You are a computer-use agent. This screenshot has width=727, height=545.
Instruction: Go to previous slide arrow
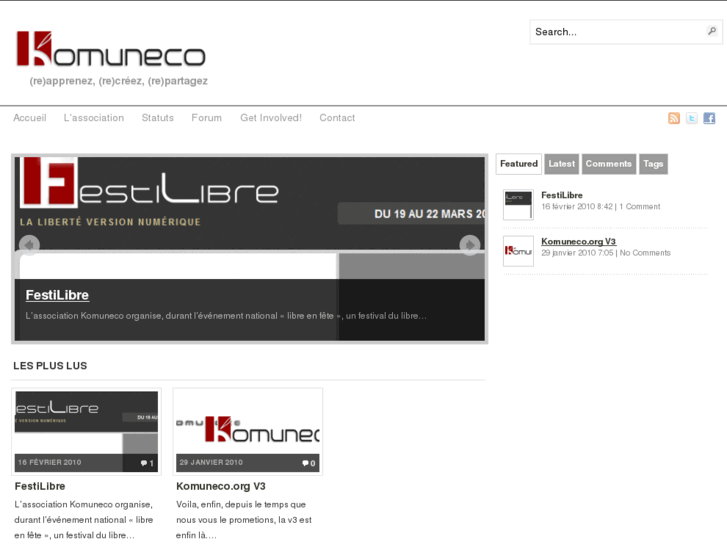(x=29, y=244)
